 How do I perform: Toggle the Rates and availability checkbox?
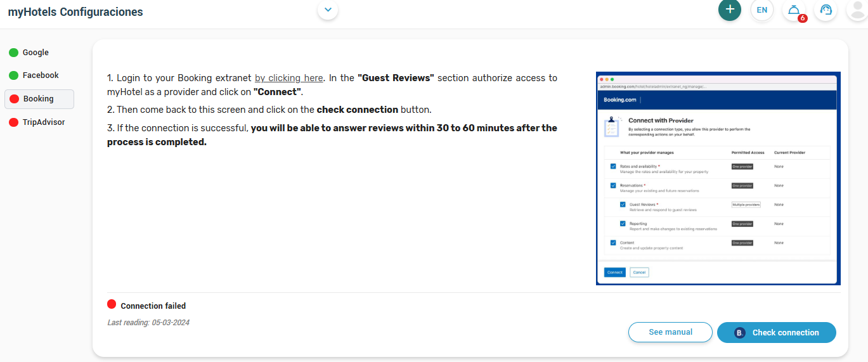pyautogui.click(x=613, y=166)
